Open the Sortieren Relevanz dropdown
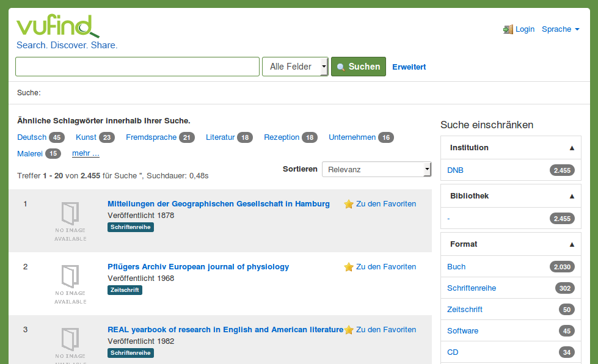 coord(376,169)
